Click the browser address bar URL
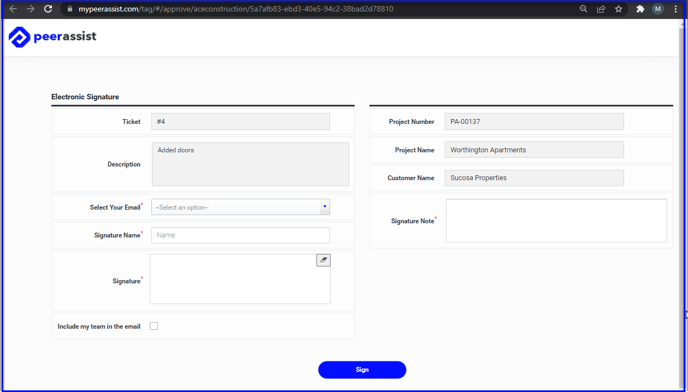Viewport: 688px width, 392px height. click(x=236, y=9)
